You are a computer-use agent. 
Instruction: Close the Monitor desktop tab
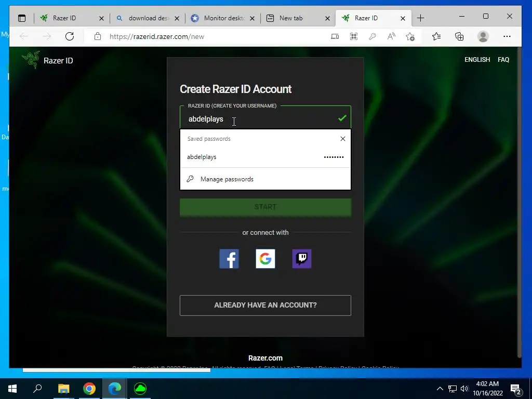point(252,18)
